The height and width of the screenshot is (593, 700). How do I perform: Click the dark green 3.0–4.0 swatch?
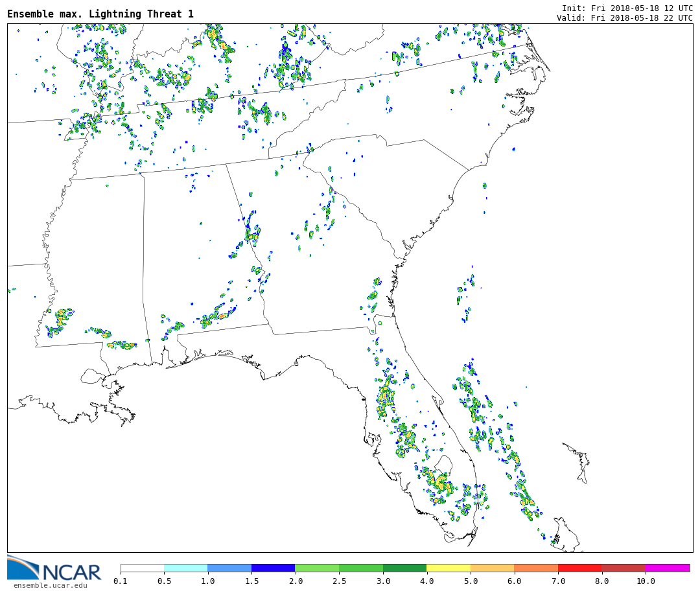click(404, 568)
